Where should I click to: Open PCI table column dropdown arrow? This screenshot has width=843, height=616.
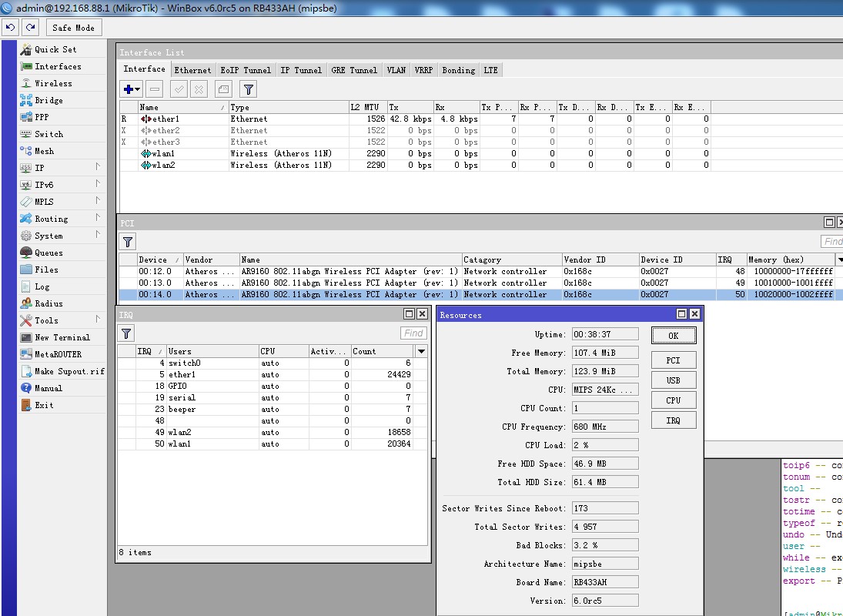(x=839, y=260)
